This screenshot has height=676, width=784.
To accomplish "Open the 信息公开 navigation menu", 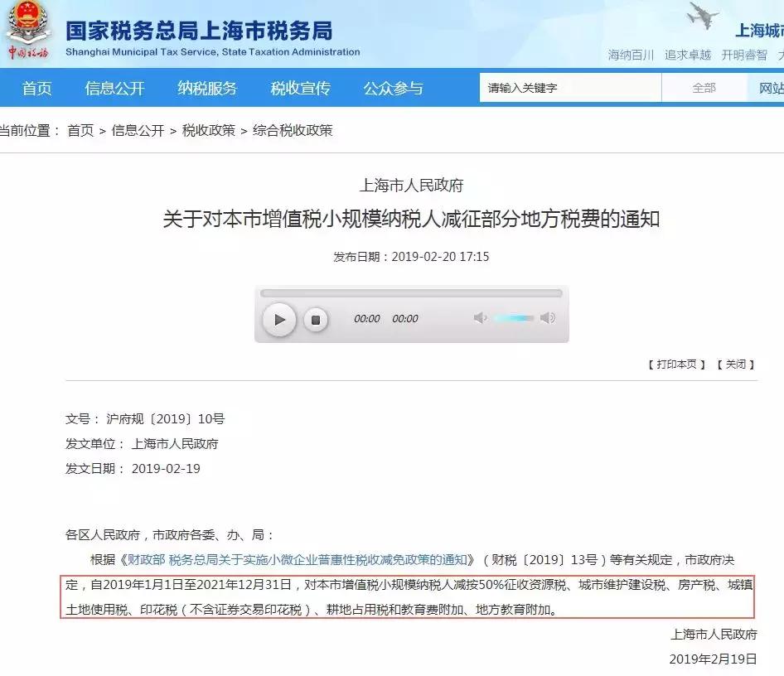I will pyautogui.click(x=114, y=88).
